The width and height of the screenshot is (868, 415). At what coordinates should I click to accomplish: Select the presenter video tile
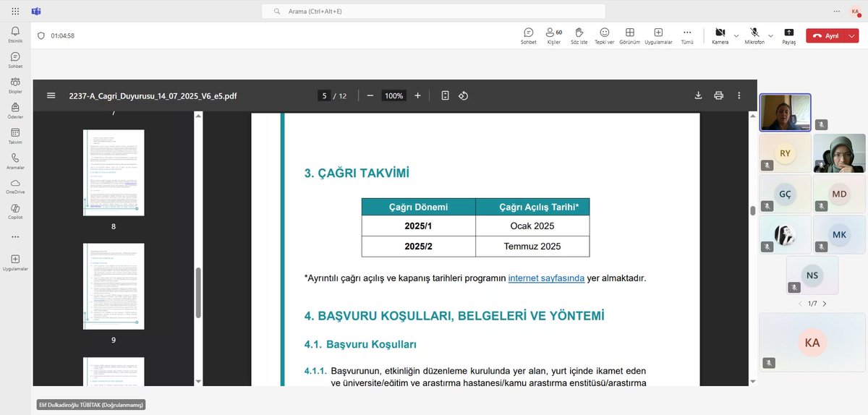pyautogui.click(x=785, y=113)
